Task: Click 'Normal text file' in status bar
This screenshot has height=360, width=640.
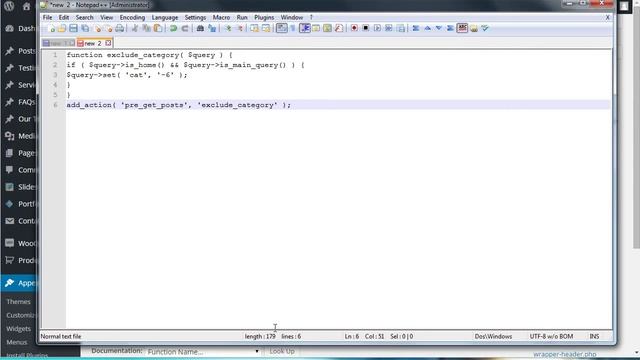Action: click(61, 336)
